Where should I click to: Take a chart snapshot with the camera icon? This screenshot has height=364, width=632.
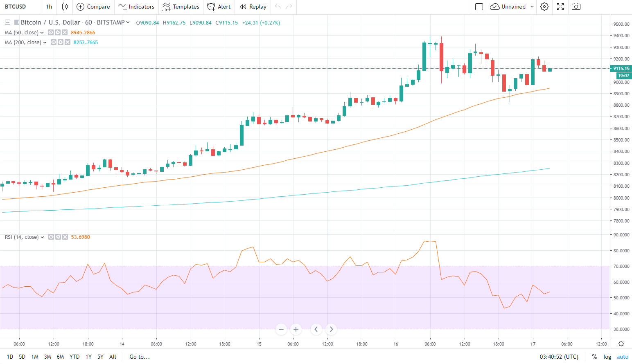pyautogui.click(x=576, y=7)
